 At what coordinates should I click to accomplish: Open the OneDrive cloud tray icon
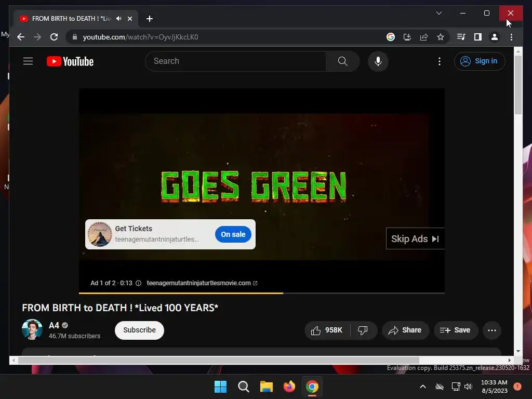tap(440, 387)
